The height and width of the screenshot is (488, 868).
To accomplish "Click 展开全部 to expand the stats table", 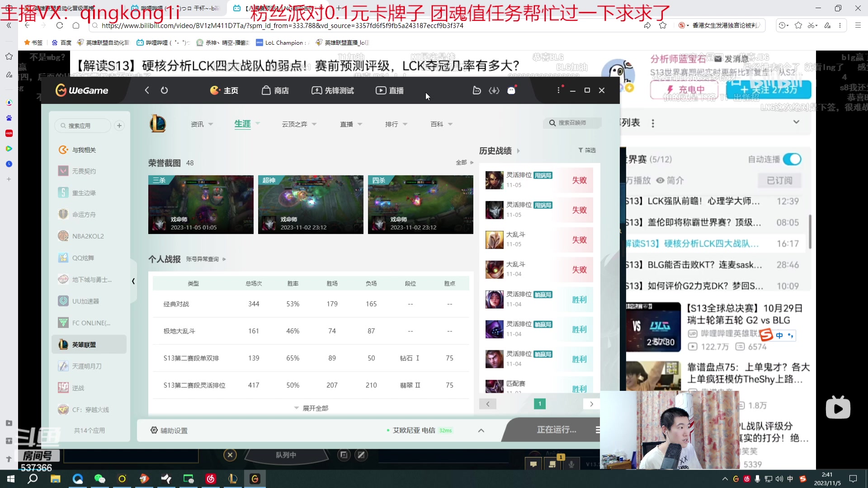I will (311, 408).
